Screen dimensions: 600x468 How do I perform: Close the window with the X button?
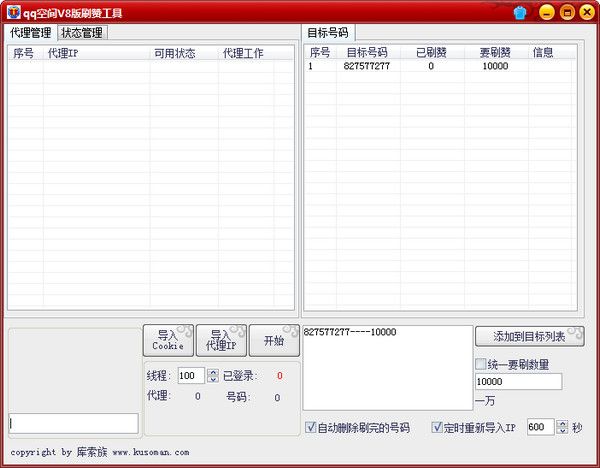(587, 12)
